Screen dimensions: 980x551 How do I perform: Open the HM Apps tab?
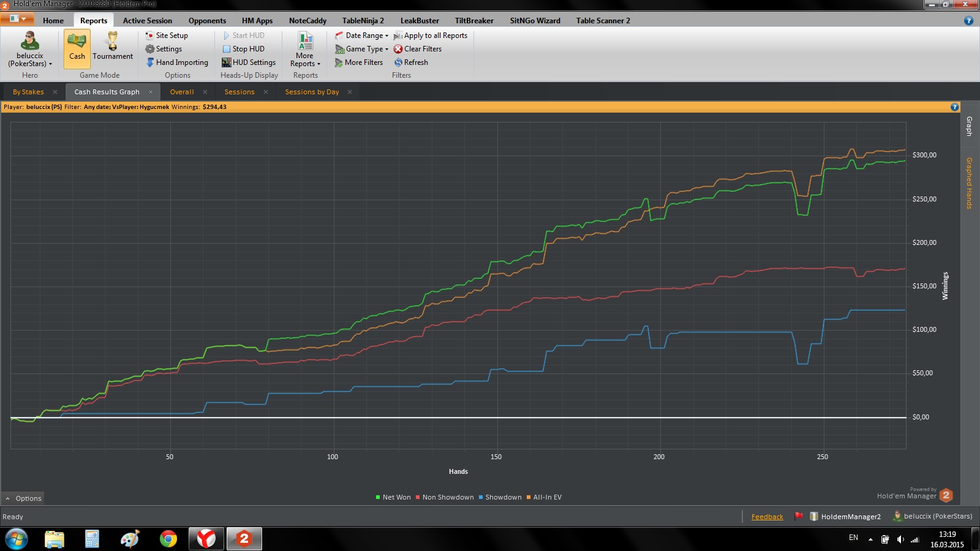pos(257,21)
